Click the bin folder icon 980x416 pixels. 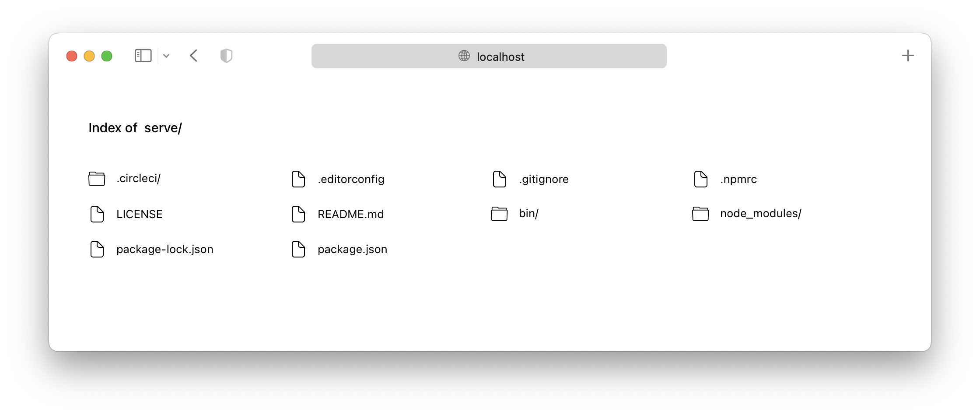click(499, 214)
